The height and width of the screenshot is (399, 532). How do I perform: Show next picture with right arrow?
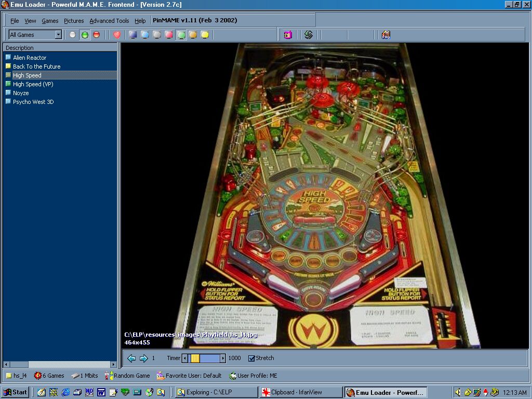[x=144, y=358]
